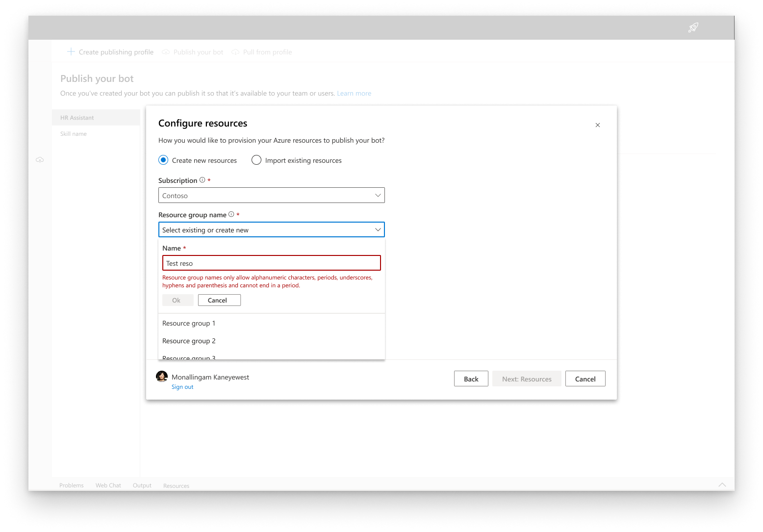This screenshot has height=532, width=763.
Task: Click the Pull from profile icon
Action: click(x=235, y=52)
